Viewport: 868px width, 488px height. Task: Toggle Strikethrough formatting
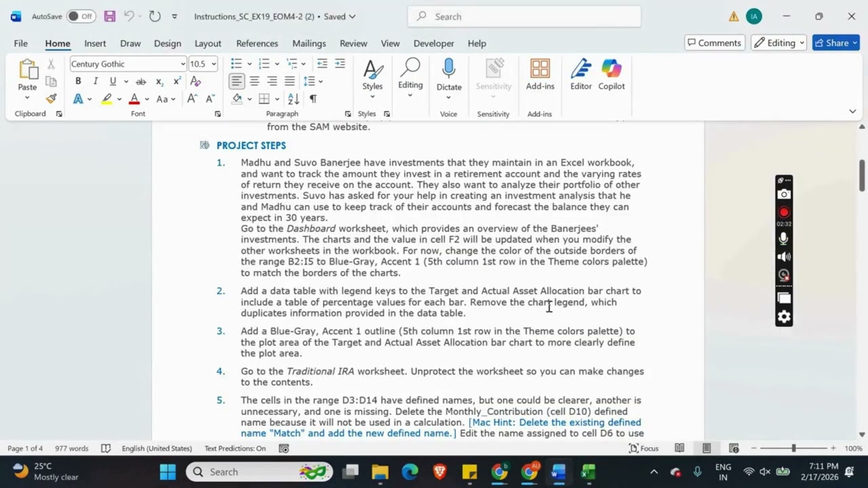pos(141,81)
